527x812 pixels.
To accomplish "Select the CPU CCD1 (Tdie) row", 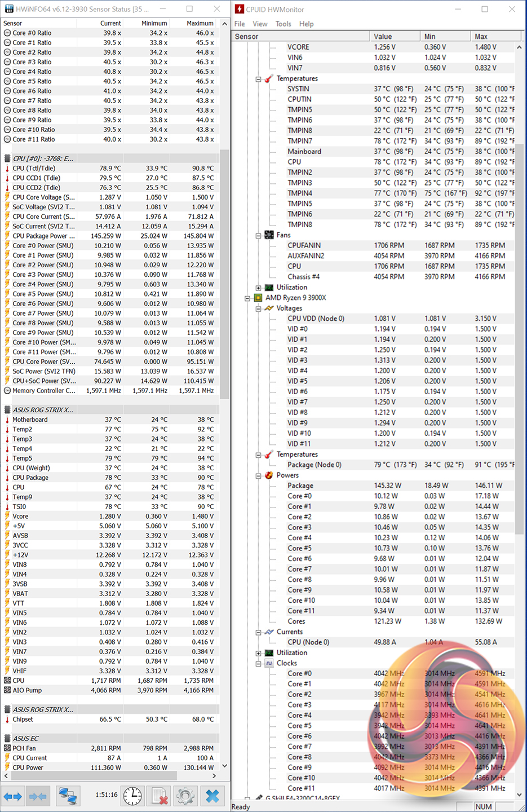I will tap(110, 178).
